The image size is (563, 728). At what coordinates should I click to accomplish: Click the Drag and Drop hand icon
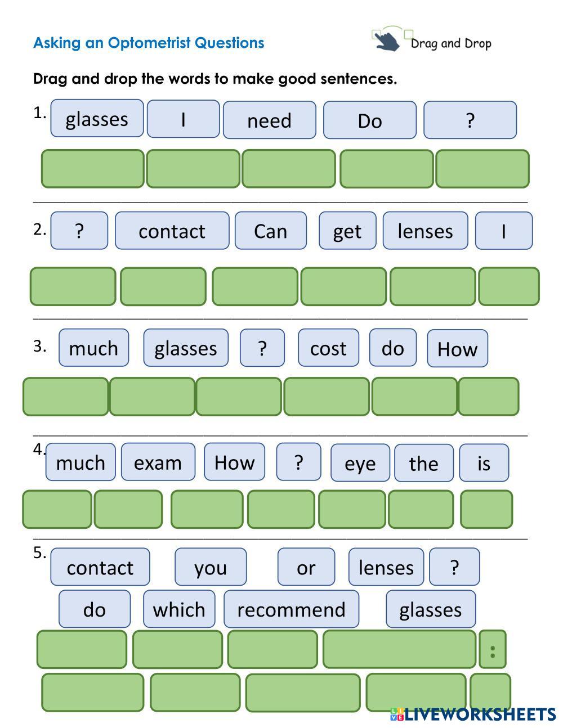[387, 39]
